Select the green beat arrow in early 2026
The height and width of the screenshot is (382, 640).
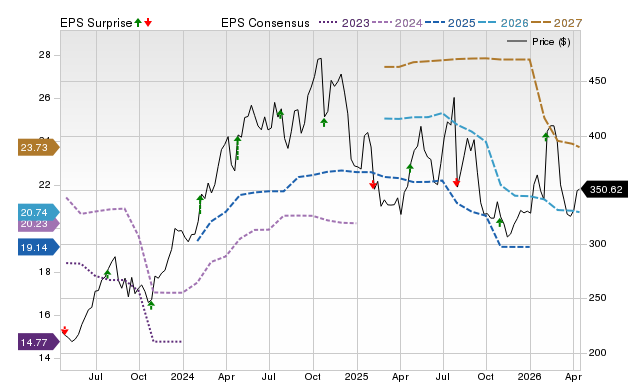[x=546, y=137]
